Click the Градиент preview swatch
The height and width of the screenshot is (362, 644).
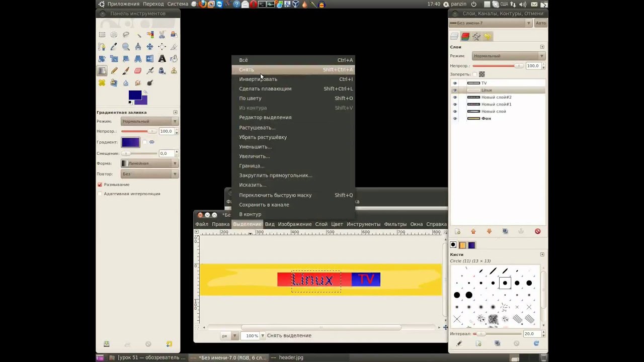pyautogui.click(x=130, y=142)
